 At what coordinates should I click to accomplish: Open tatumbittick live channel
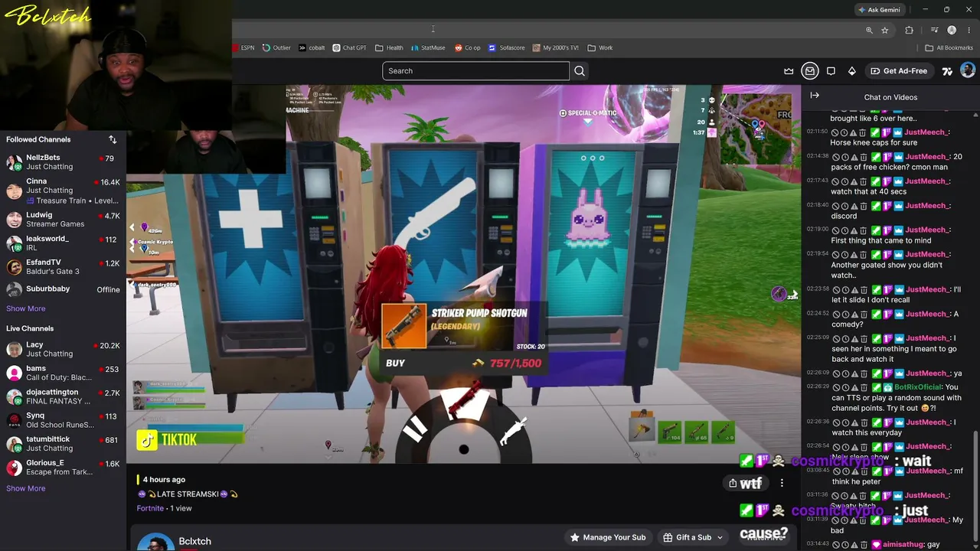63,444
